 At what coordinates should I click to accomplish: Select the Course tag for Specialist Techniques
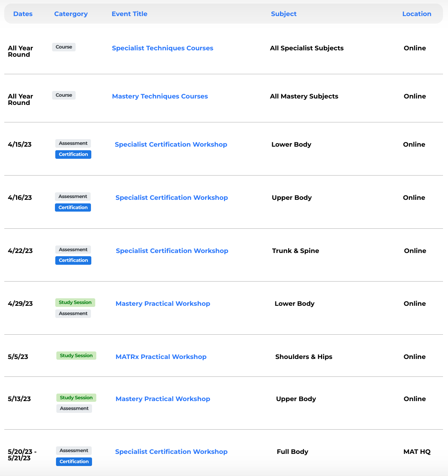pyautogui.click(x=64, y=47)
